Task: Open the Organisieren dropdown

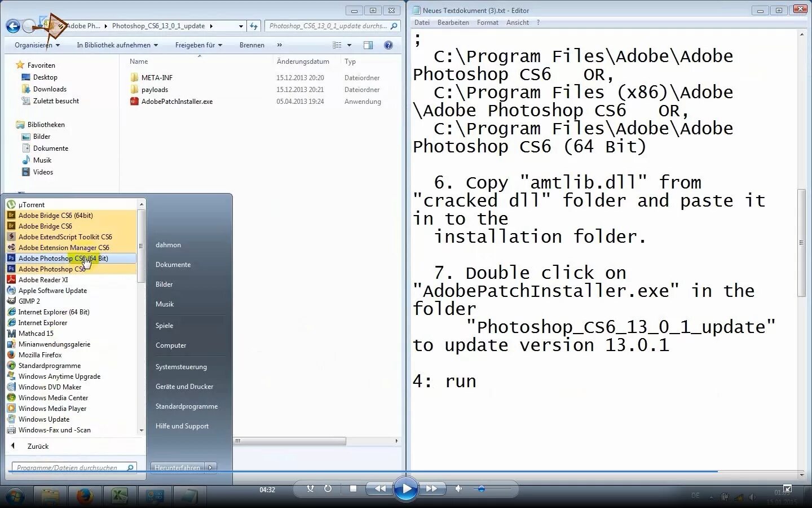Action: [37, 45]
